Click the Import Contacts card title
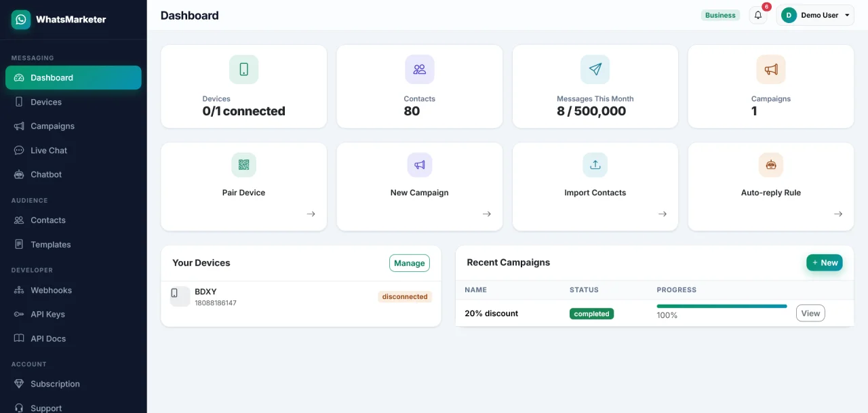868x413 pixels. 595,193
